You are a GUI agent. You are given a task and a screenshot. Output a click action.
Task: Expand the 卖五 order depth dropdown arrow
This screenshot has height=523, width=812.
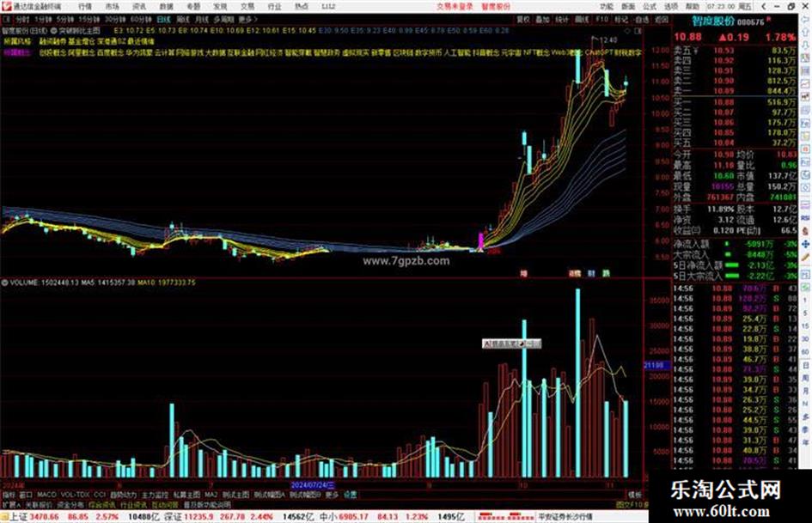[695, 51]
